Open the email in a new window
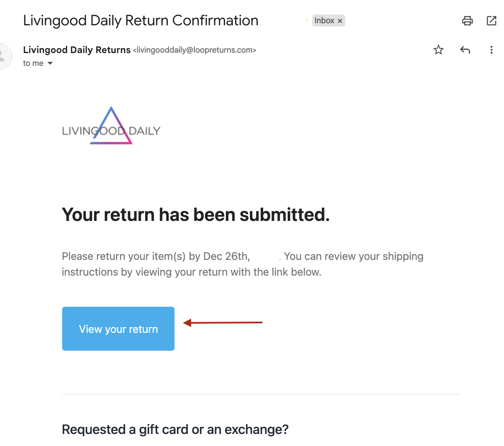 click(x=492, y=21)
